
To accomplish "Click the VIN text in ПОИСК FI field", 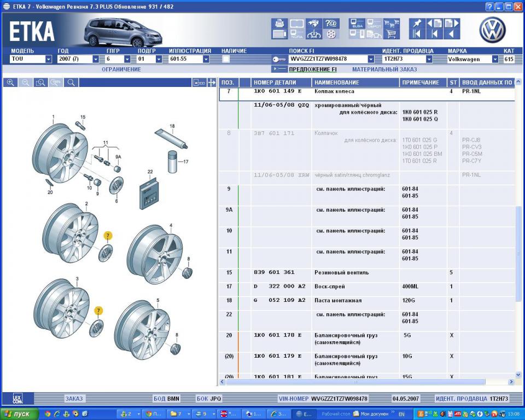I will tap(318, 59).
